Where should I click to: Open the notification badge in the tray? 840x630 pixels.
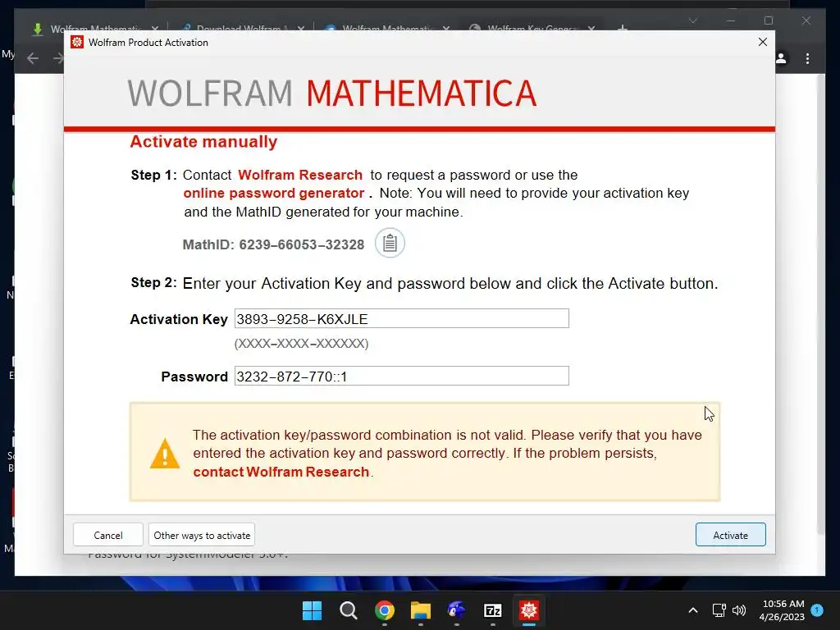pyautogui.click(x=817, y=609)
